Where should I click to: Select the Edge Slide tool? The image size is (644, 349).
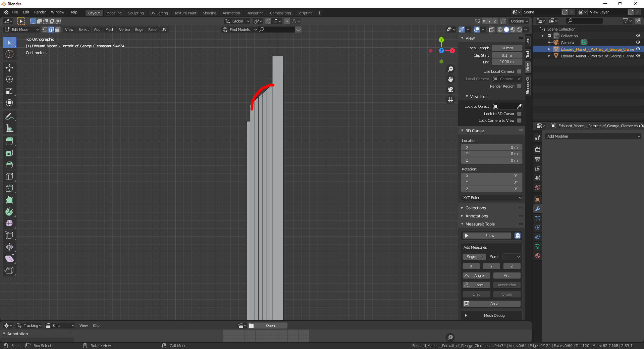click(x=9, y=235)
